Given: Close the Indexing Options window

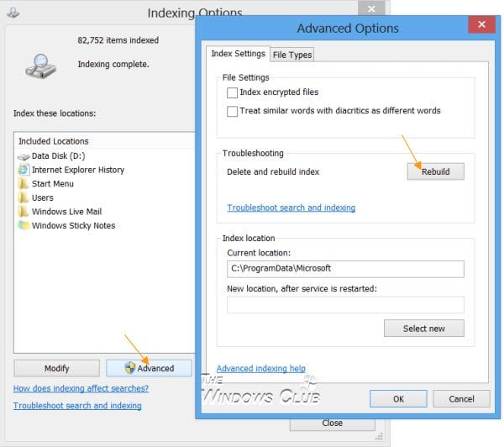Looking at the screenshot, I should [x=371, y=8].
